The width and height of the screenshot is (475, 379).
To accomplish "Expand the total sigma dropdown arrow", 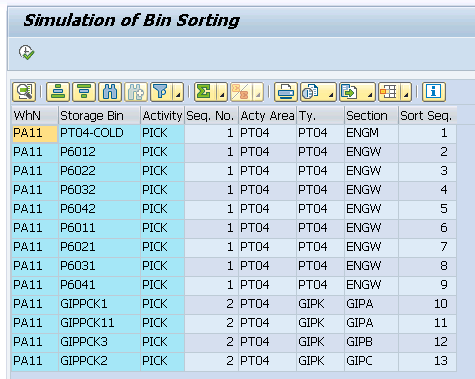I will tap(222, 92).
